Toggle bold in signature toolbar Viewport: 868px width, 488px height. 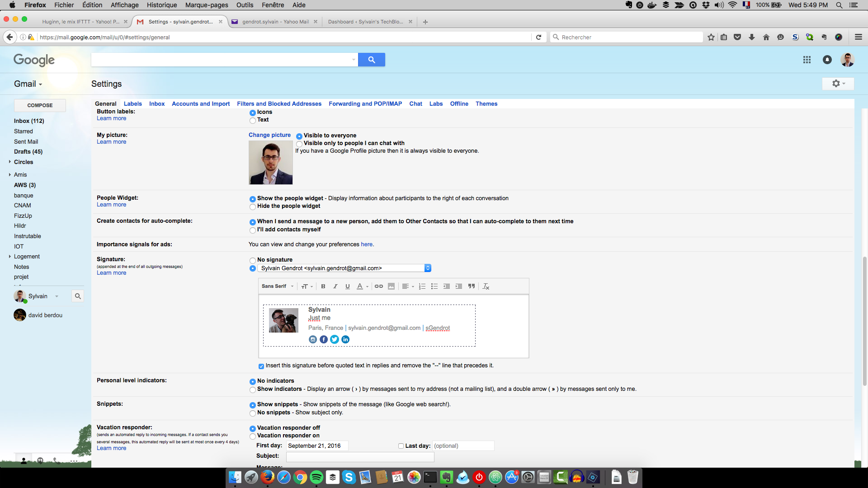pyautogui.click(x=323, y=286)
